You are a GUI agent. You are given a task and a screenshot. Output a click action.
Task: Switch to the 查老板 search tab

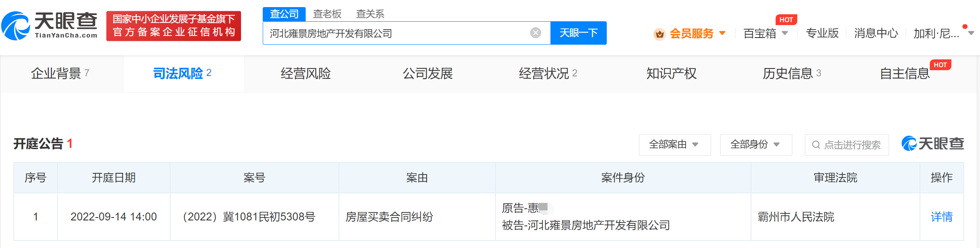pyautogui.click(x=327, y=14)
